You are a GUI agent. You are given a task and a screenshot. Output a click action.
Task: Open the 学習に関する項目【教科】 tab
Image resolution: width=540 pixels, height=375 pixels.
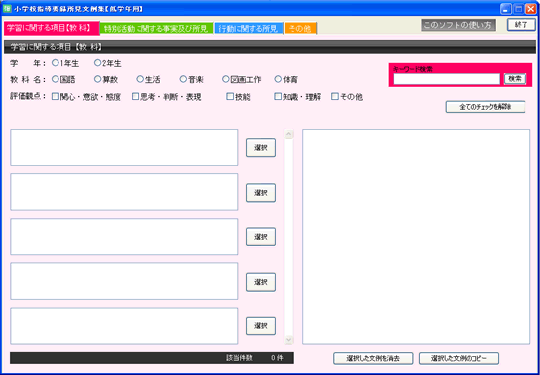click(x=52, y=29)
